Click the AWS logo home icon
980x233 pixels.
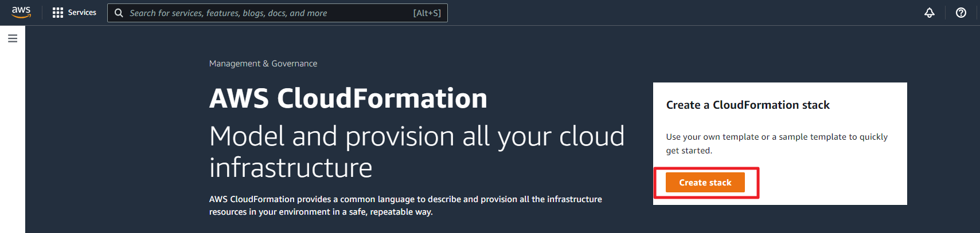(21, 12)
